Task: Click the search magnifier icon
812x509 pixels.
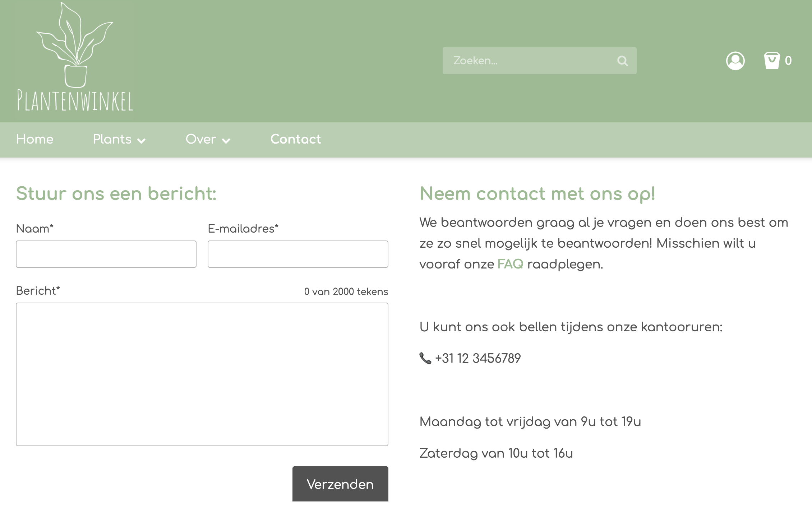Action: (x=622, y=61)
